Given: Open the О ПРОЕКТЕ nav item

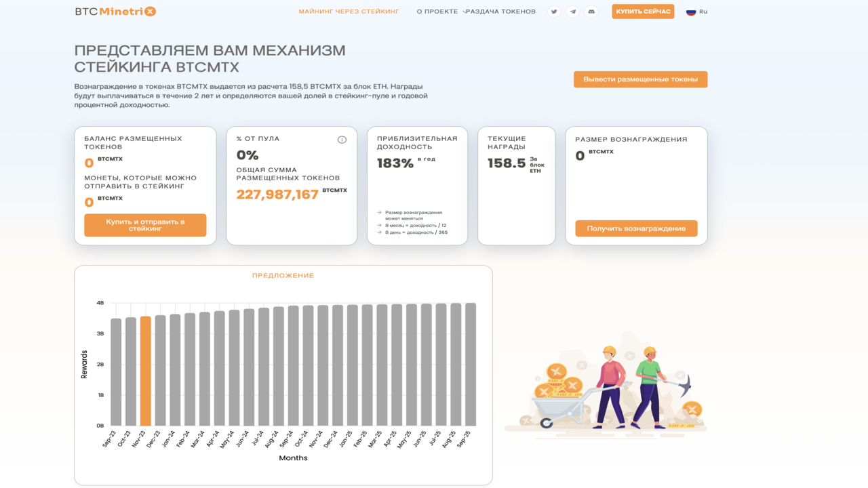Looking at the screenshot, I should pos(437,12).
